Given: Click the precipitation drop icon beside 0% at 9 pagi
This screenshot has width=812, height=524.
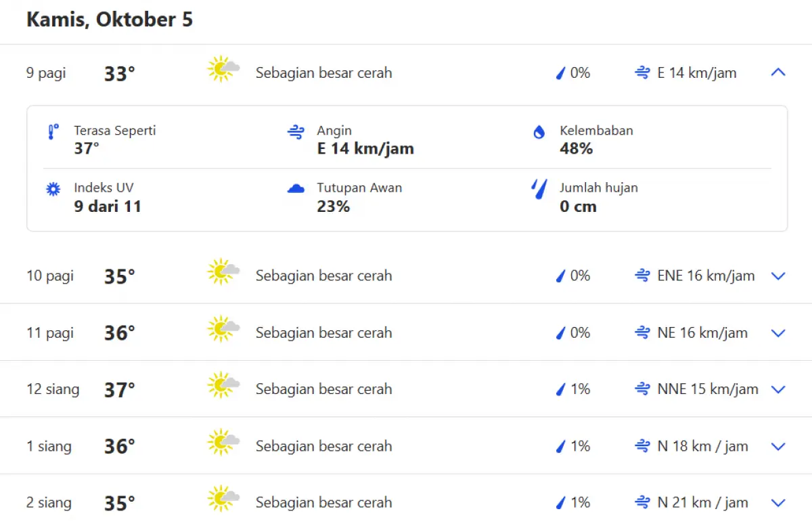Looking at the screenshot, I should click(560, 73).
